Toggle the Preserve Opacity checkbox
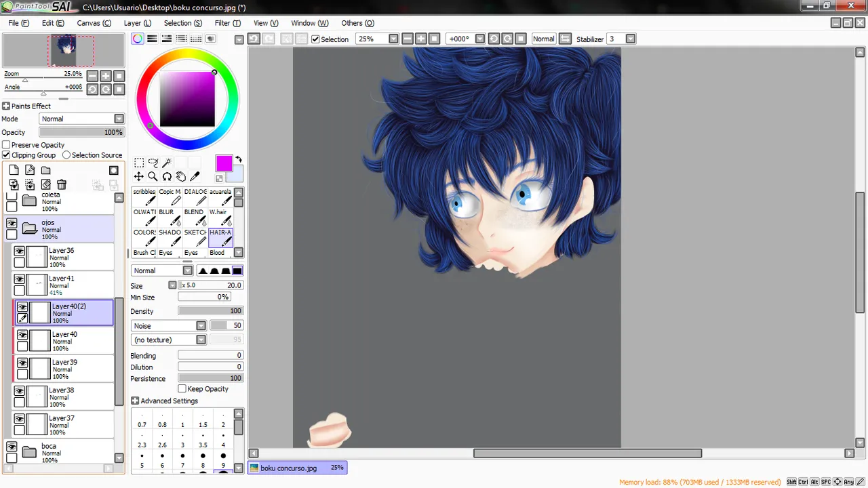Viewport: 868px width, 488px height. point(6,145)
